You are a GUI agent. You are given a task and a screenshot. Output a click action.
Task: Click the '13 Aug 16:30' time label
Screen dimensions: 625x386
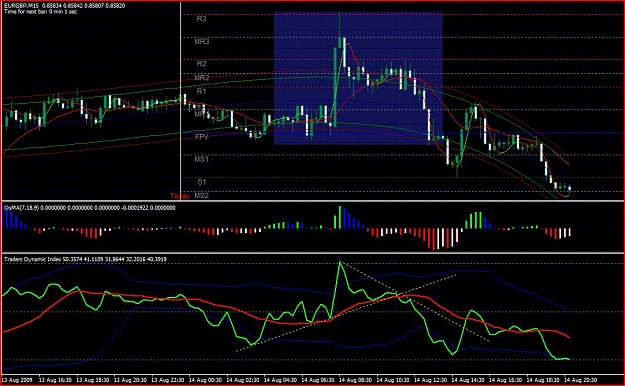point(55,380)
